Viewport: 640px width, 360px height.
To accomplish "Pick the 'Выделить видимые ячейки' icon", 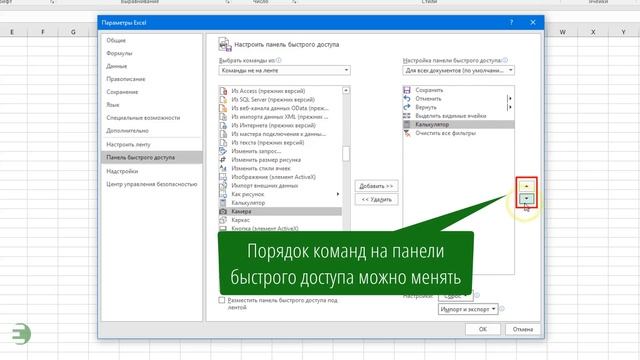I will (x=407, y=116).
